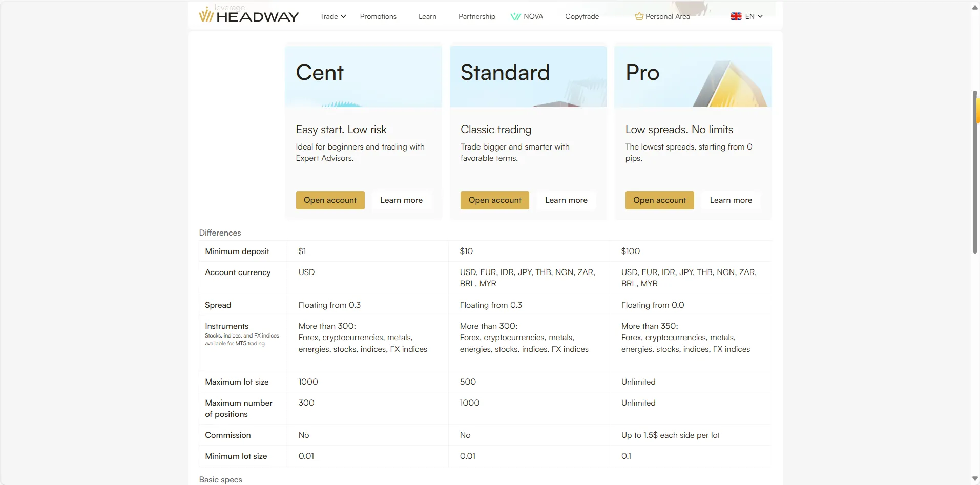Learn more about the Cent account

point(401,200)
